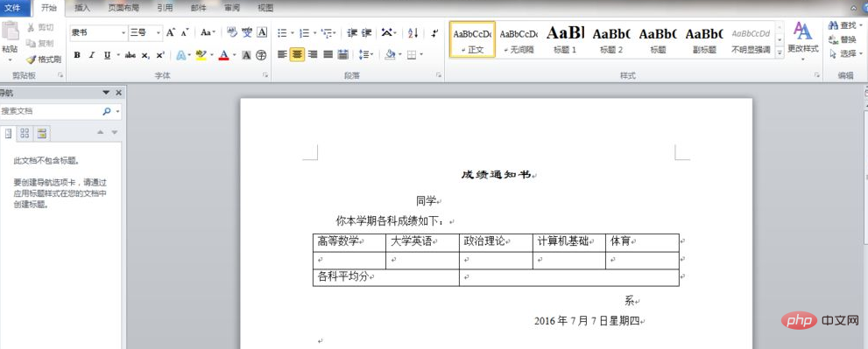Click the Multilevel List icon
868x349 pixels.
pyautogui.click(x=326, y=33)
